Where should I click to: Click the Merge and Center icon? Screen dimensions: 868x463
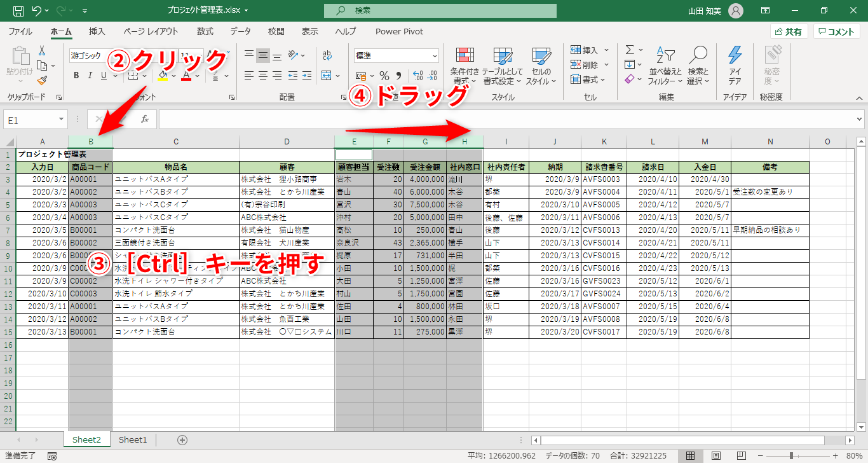327,76
